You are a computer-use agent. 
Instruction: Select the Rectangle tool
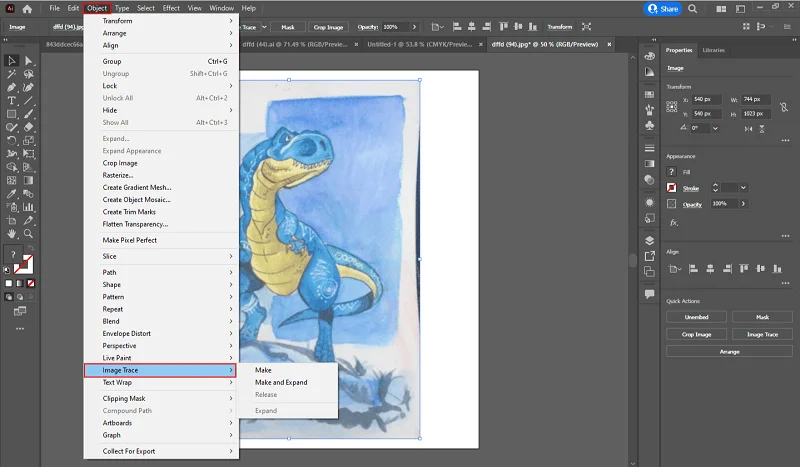click(11, 114)
